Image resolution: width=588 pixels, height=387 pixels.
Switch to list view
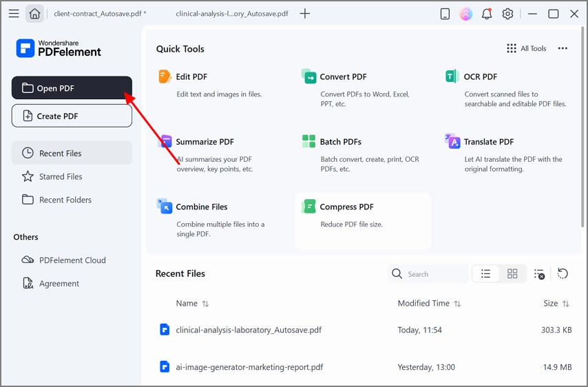pyautogui.click(x=485, y=274)
